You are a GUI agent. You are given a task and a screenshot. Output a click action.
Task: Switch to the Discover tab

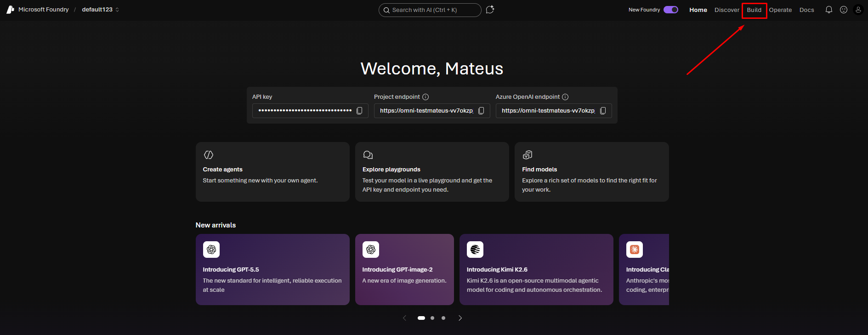click(727, 10)
